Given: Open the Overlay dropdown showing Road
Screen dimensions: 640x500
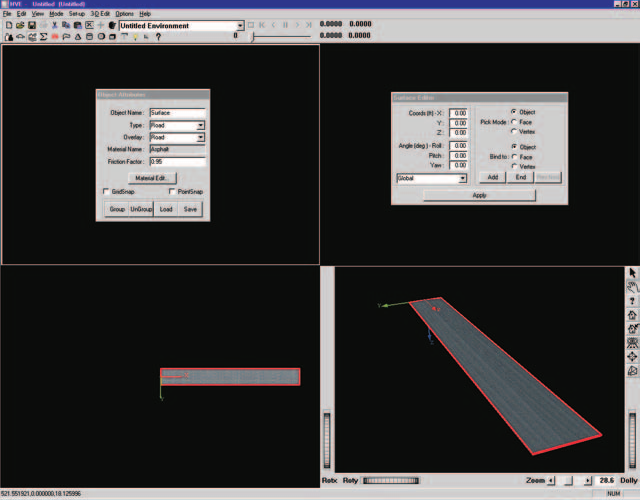Looking at the screenshot, I should pyautogui.click(x=200, y=137).
